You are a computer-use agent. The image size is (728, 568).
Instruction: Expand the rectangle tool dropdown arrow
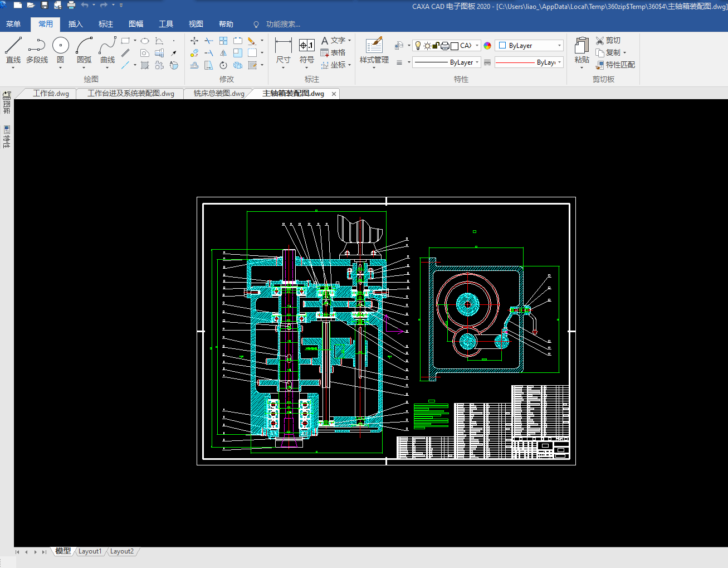(135, 41)
